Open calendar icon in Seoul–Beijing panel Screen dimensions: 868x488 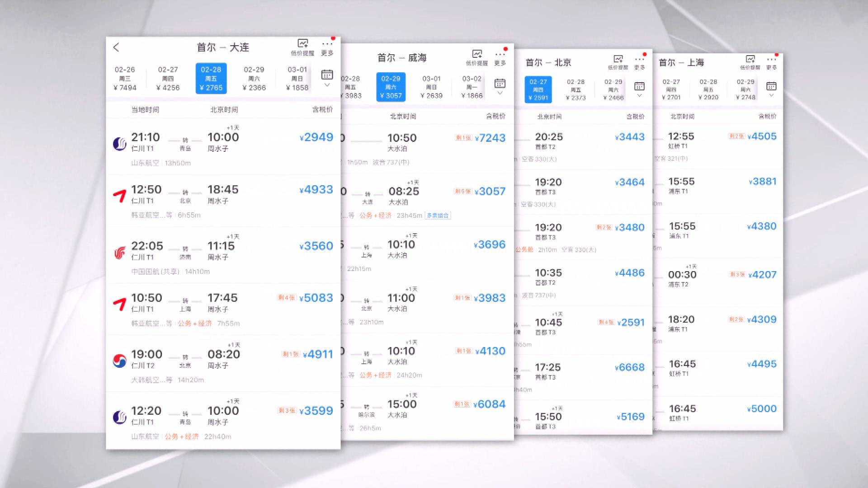(x=639, y=86)
